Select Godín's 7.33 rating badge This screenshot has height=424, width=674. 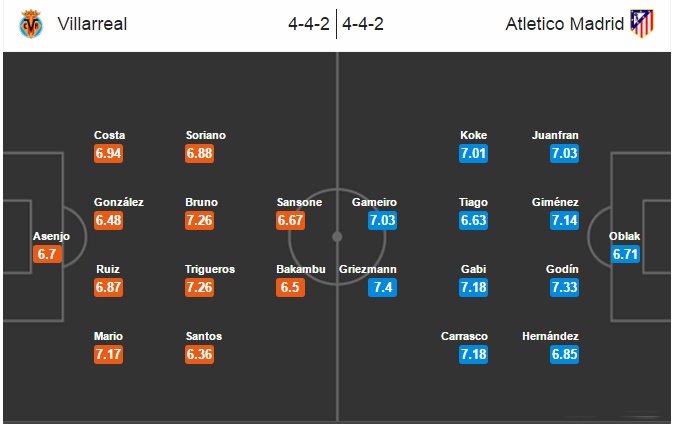click(564, 287)
